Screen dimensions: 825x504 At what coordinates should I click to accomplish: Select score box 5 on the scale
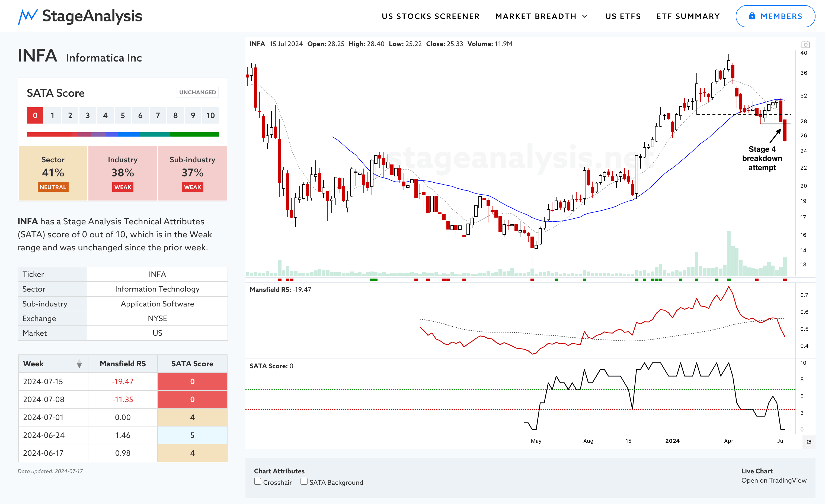pyautogui.click(x=123, y=115)
